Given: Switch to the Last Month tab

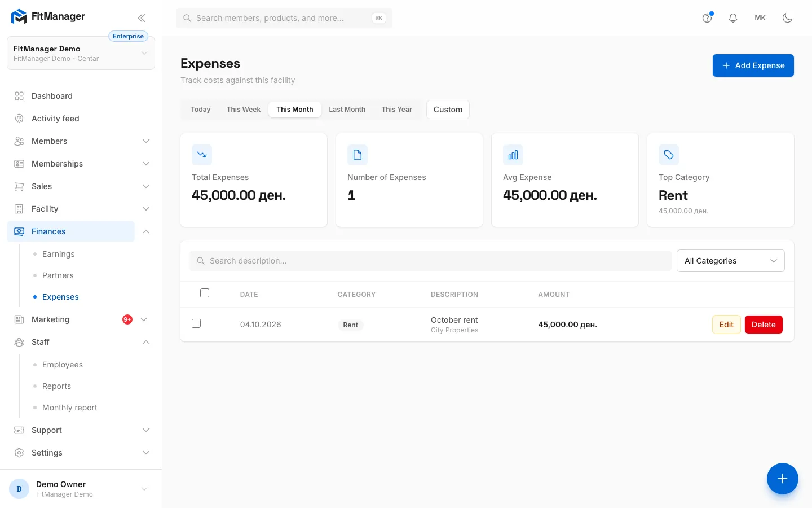Looking at the screenshot, I should (347, 110).
